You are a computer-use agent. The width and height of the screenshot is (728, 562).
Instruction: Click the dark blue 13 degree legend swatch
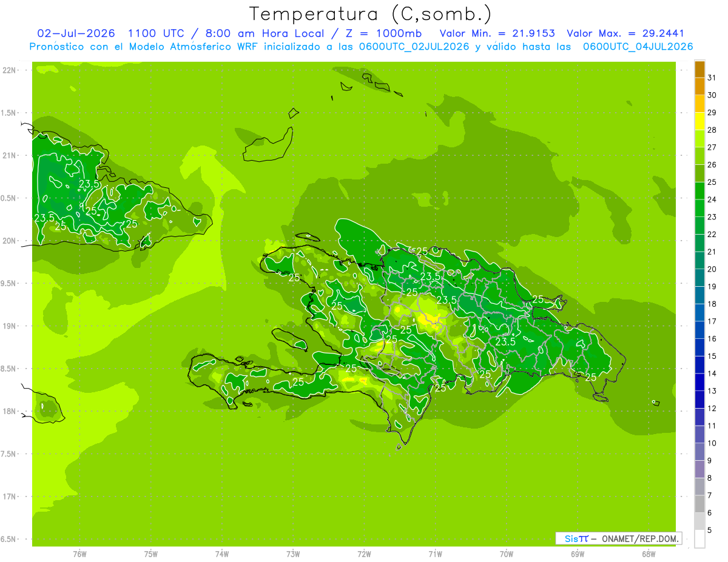(x=699, y=383)
